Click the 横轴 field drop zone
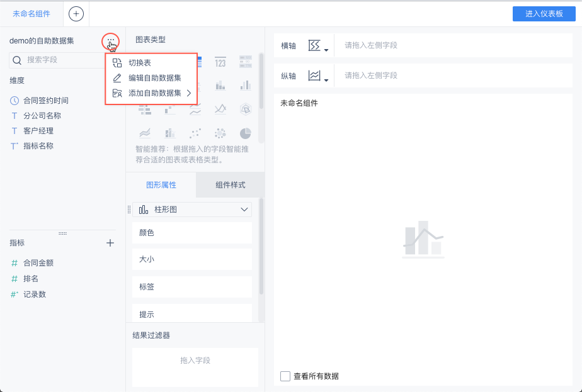Image resolution: width=582 pixels, height=392 pixels. (454, 45)
